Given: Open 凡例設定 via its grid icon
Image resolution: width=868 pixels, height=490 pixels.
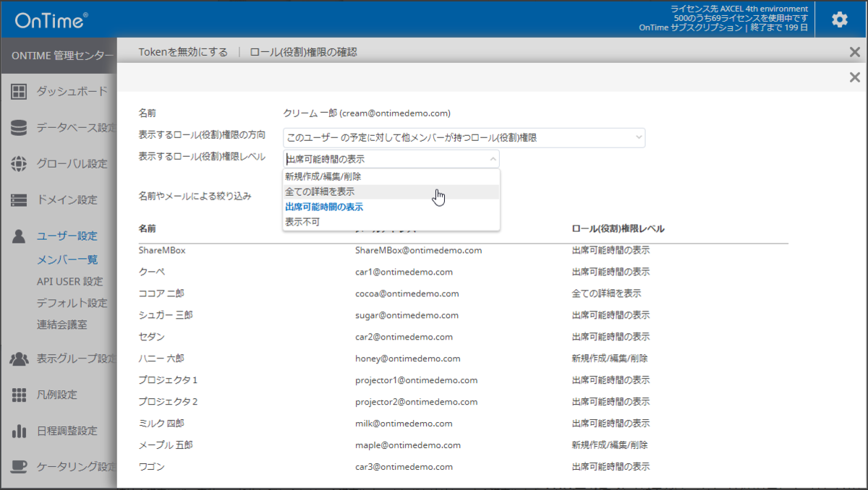Looking at the screenshot, I should pos(20,395).
